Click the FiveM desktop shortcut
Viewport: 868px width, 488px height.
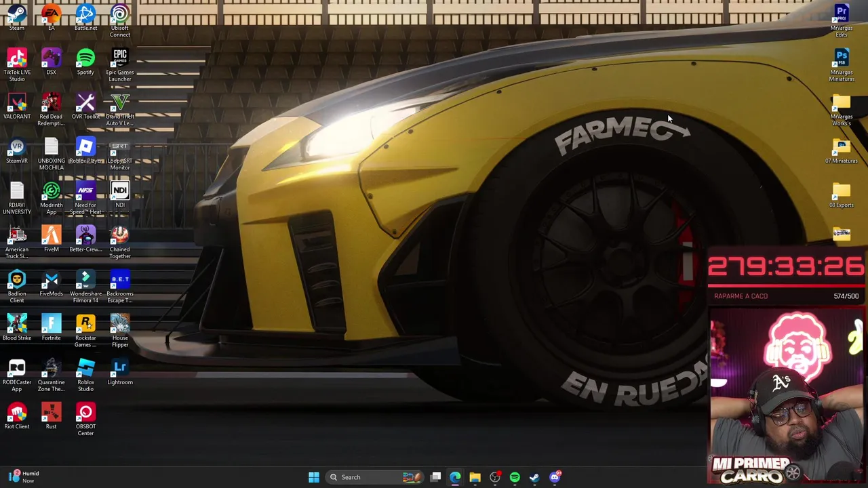(51, 239)
